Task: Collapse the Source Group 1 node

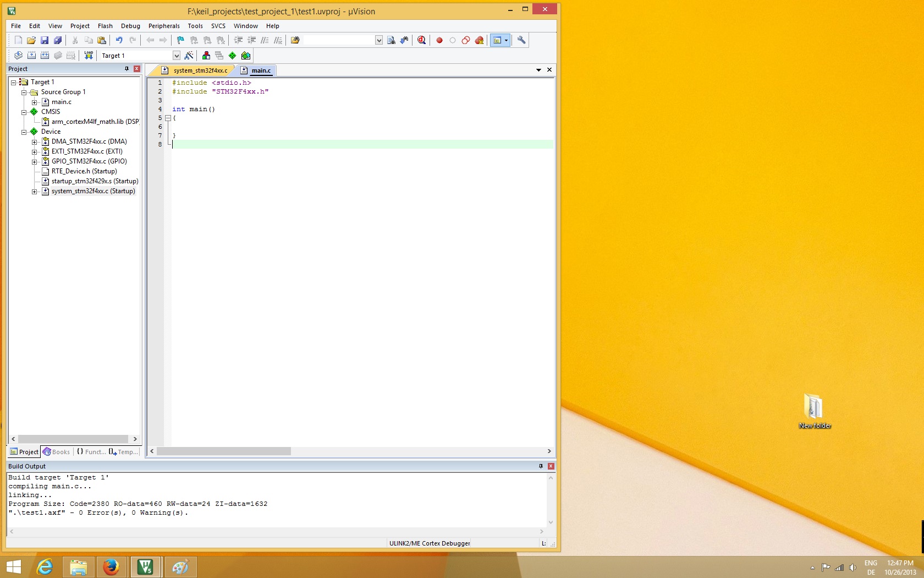Action: (24, 92)
